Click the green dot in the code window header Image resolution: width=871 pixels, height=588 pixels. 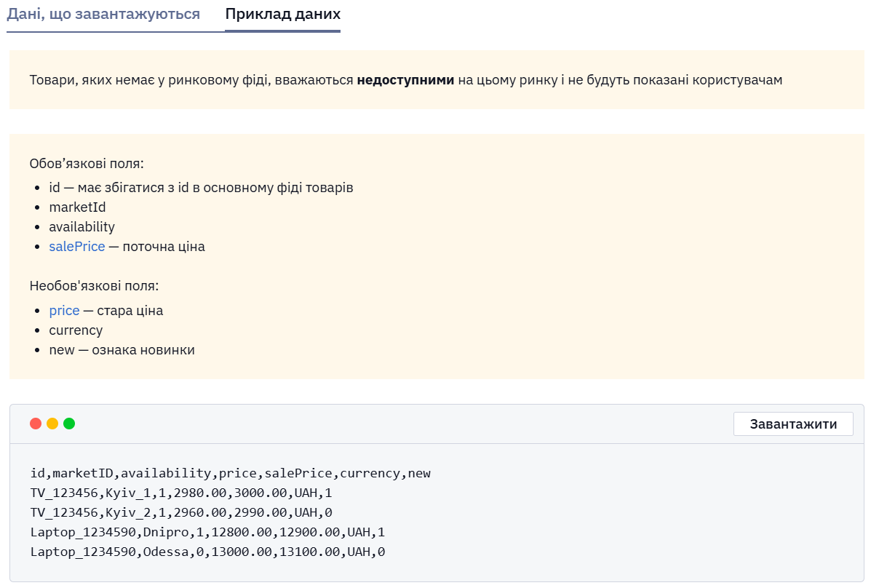69,424
